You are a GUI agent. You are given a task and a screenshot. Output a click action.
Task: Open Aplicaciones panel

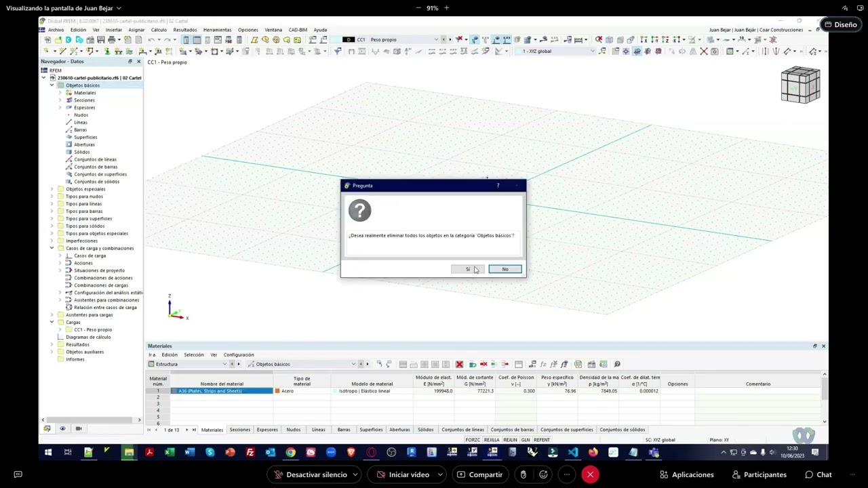686,474
